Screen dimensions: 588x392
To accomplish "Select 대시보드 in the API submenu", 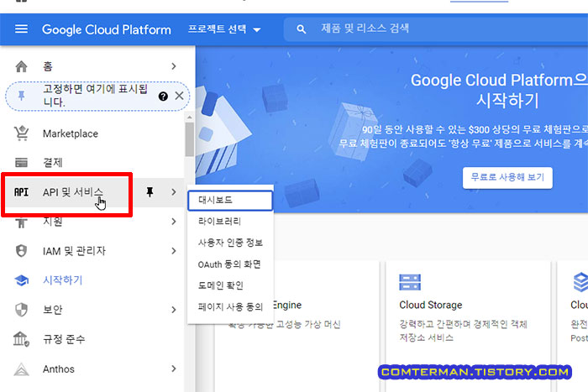I will (230, 201).
